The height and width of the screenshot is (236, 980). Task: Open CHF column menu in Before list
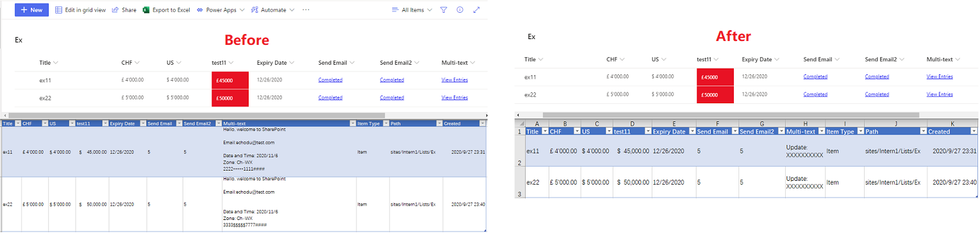pos(131,63)
